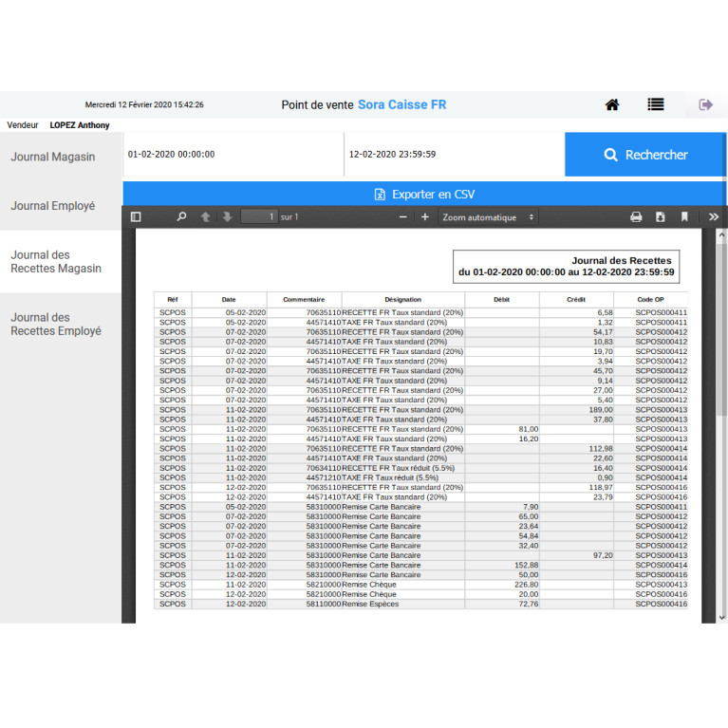Expand the PDF toolbar tools menu
The image size is (728, 728).
[714, 217]
